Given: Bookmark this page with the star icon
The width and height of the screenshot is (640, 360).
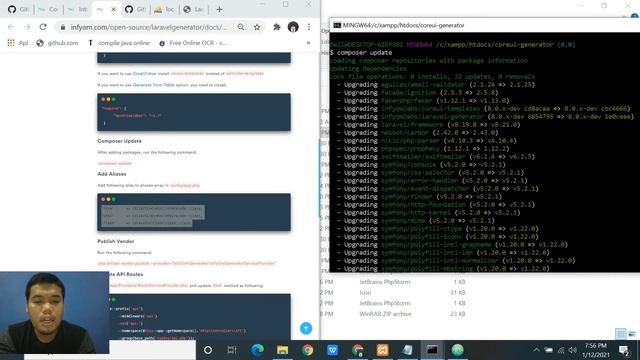Looking at the screenshot, I should click(257, 27).
